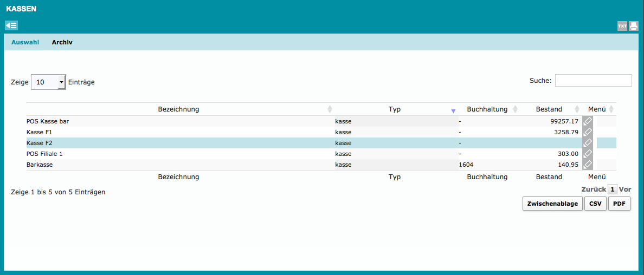Edit the POS Kasse bar entry

pyautogui.click(x=587, y=121)
